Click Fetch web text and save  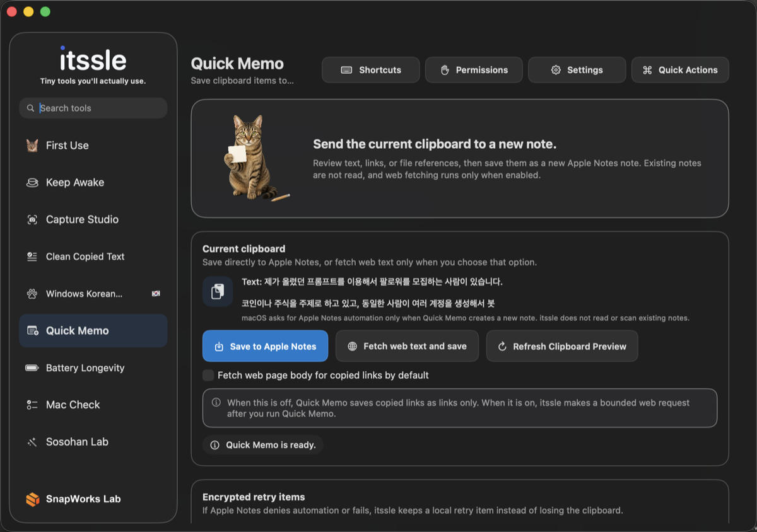(408, 346)
